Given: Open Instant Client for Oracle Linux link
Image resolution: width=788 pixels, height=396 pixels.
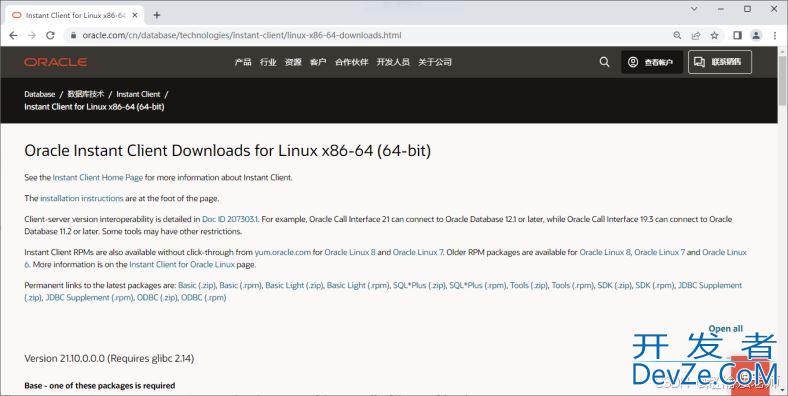Looking at the screenshot, I should tap(182, 264).
